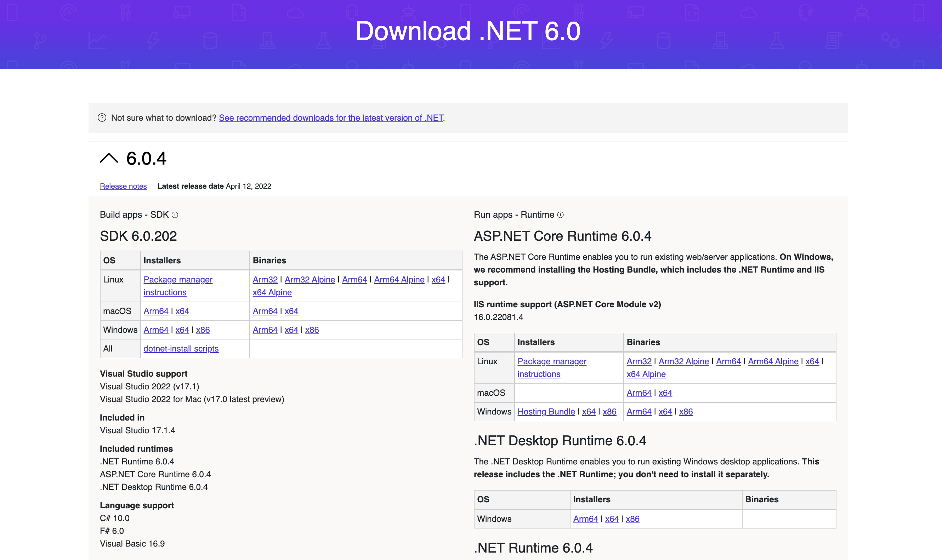Viewport: 942px width, 560px height.
Task: Download SDK Linux Arm64 Alpine binary
Action: [399, 279]
